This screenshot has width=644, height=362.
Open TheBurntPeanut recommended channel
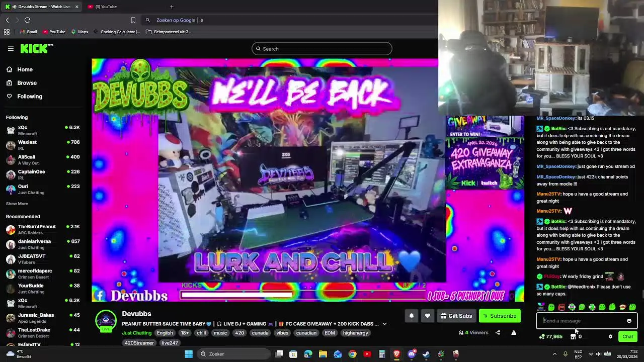(x=43, y=229)
